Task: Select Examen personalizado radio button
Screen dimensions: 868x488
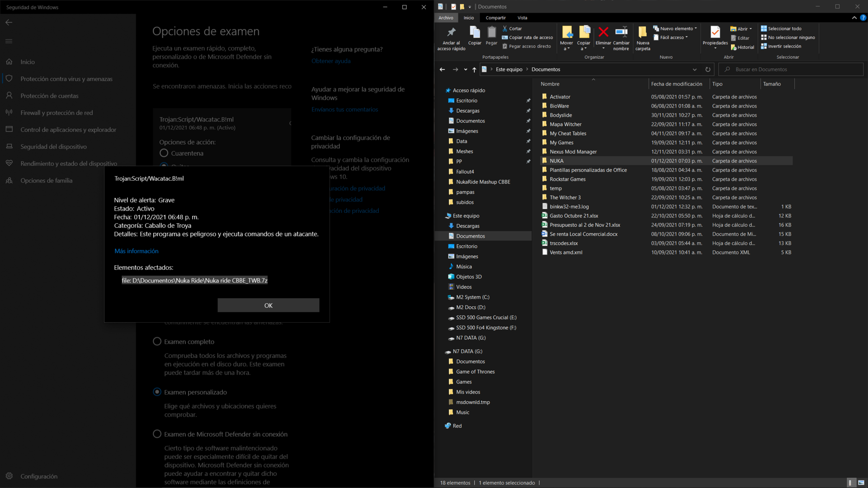Action: pyautogui.click(x=157, y=392)
